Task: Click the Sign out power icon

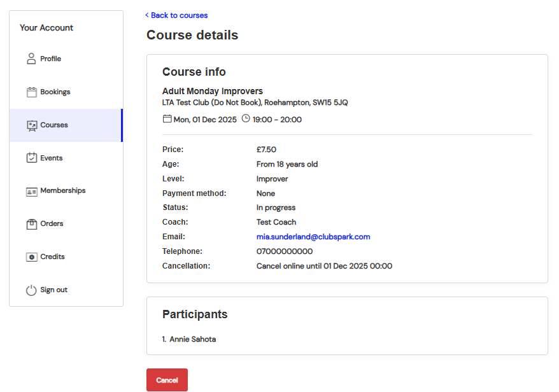Action: point(31,290)
